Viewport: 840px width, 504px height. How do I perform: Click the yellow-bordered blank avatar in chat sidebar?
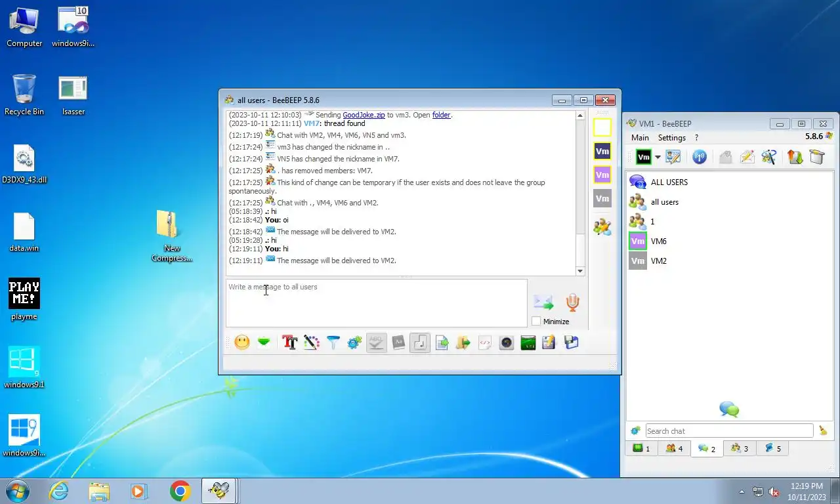pyautogui.click(x=602, y=127)
